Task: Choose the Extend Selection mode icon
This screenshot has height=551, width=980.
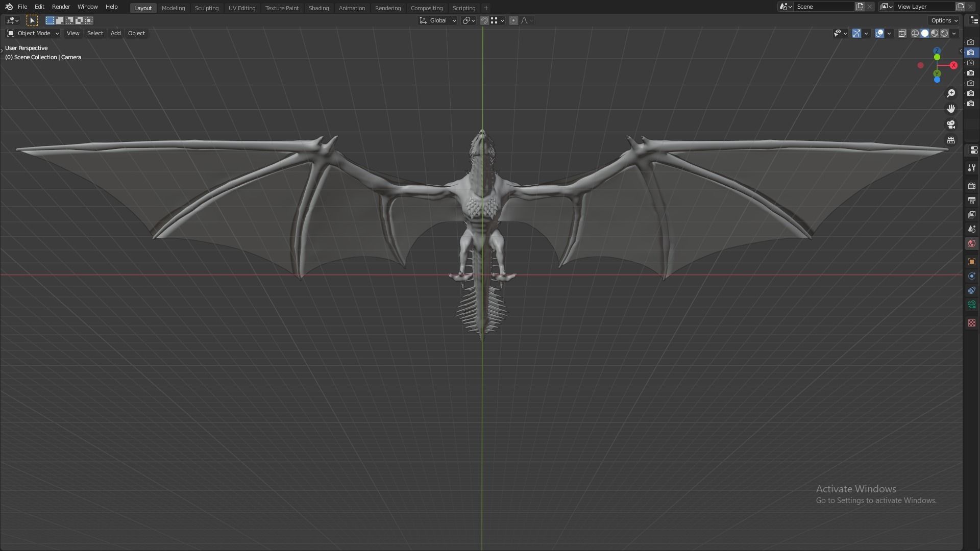Action: pyautogui.click(x=59, y=20)
